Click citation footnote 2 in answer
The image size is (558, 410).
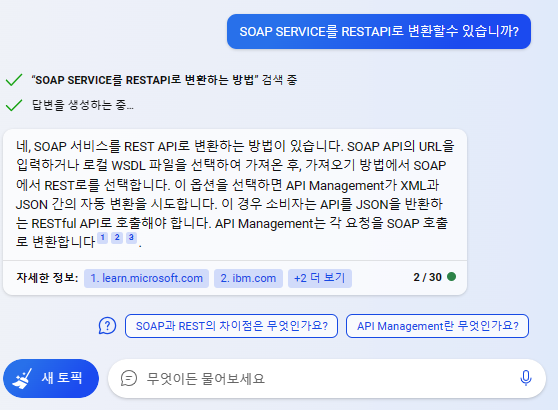[x=117, y=237]
